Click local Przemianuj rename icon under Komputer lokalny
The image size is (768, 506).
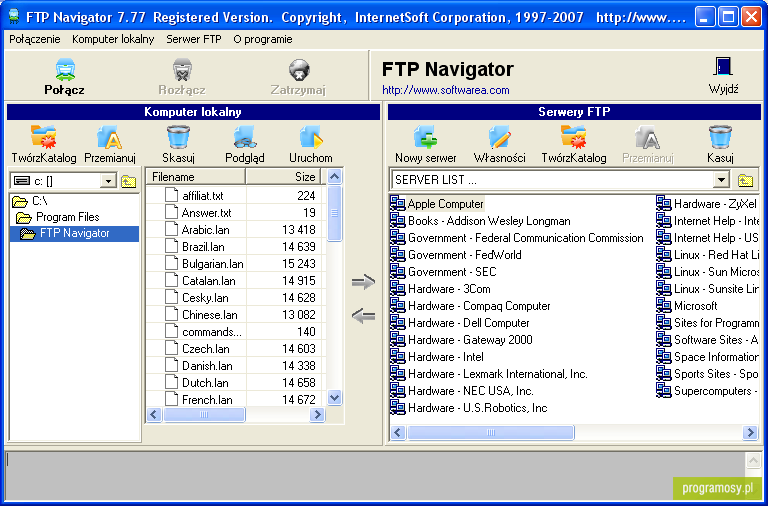pos(110,137)
